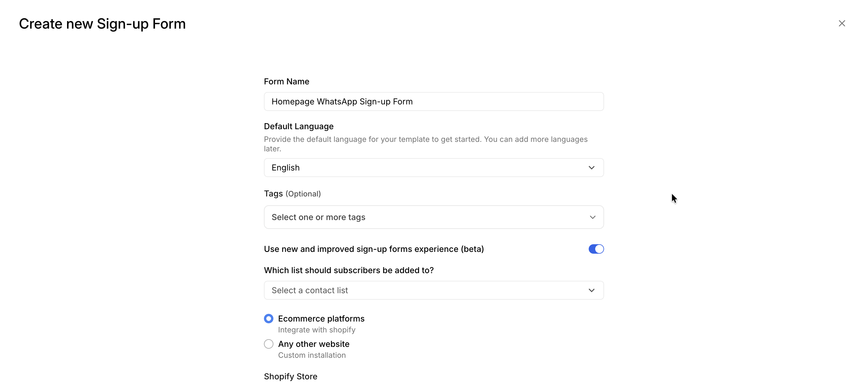Open the Default Language dropdown showing English
This screenshot has width=868, height=387.
pyautogui.click(x=428, y=168)
